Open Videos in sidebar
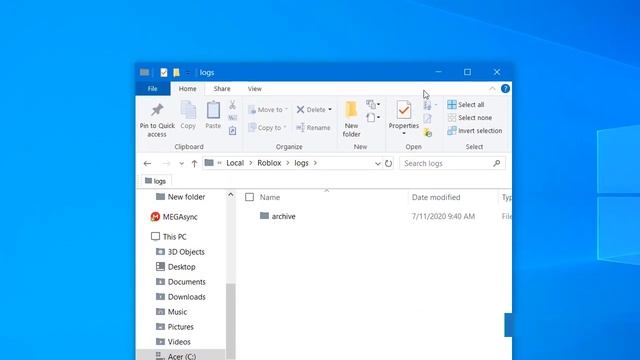The image size is (640, 360). pyautogui.click(x=173, y=342)
